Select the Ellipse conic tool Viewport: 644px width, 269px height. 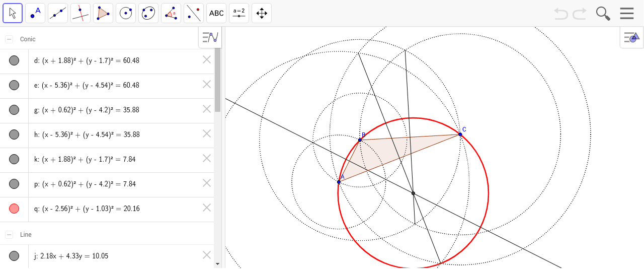[x=148, y=13]
